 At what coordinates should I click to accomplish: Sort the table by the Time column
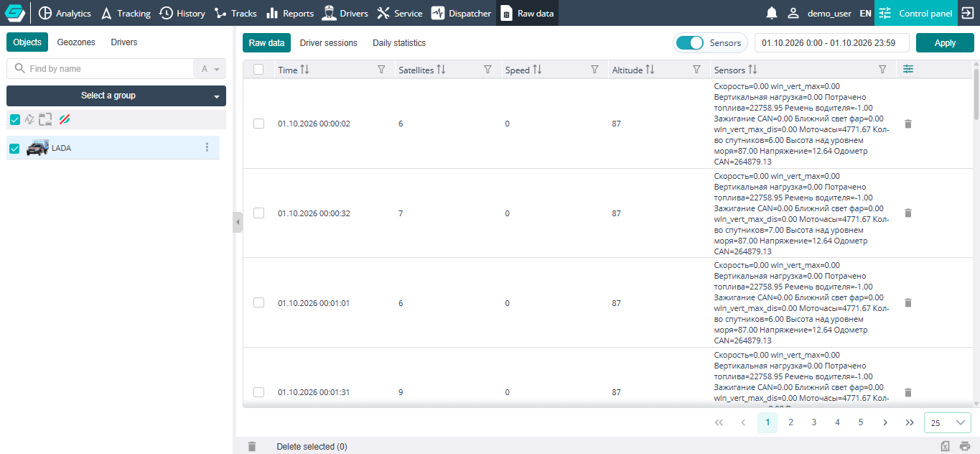coord(304,70)
